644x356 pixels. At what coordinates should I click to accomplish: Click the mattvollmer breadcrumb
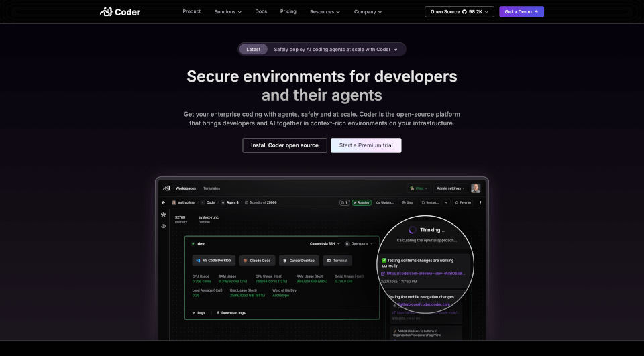[184, 203]
